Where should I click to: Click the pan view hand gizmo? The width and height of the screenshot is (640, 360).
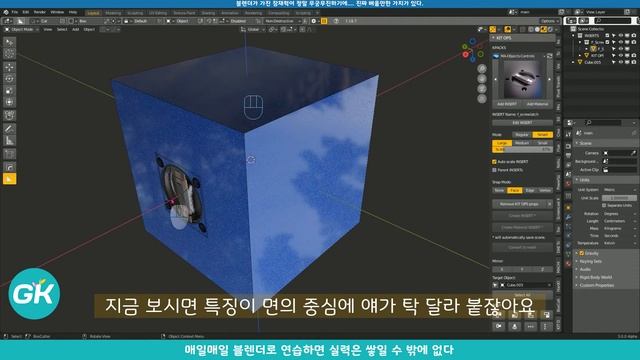pos(482,79)
